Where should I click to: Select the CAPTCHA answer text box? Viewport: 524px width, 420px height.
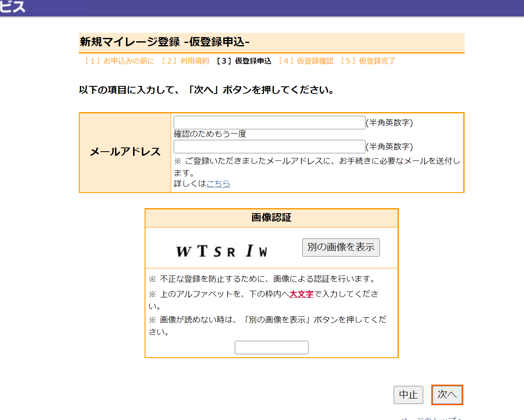coord(271,348)
